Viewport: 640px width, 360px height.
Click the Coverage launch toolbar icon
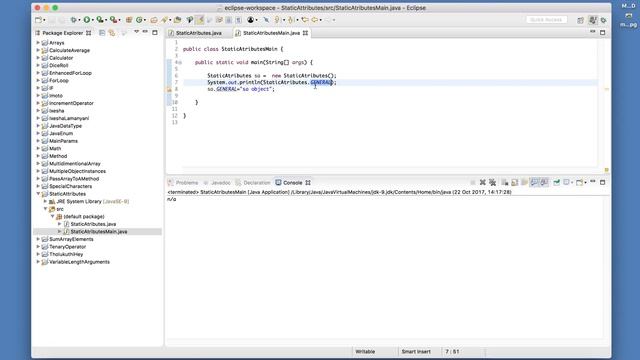point(100,20)
